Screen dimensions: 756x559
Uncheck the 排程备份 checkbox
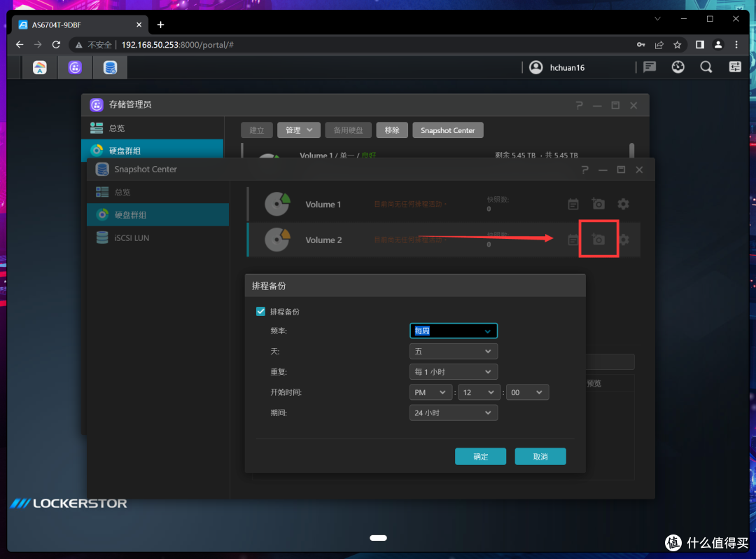pos(261,312)
